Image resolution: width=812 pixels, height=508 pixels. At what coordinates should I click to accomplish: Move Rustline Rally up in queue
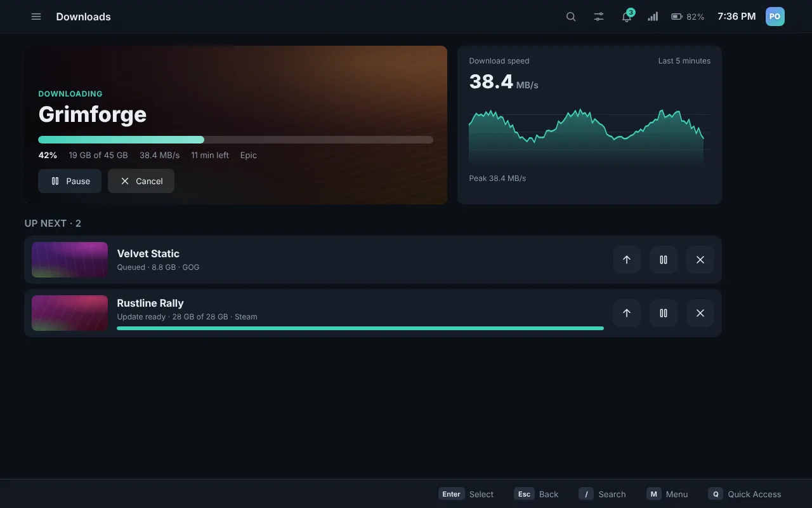(x=627, y=313)
